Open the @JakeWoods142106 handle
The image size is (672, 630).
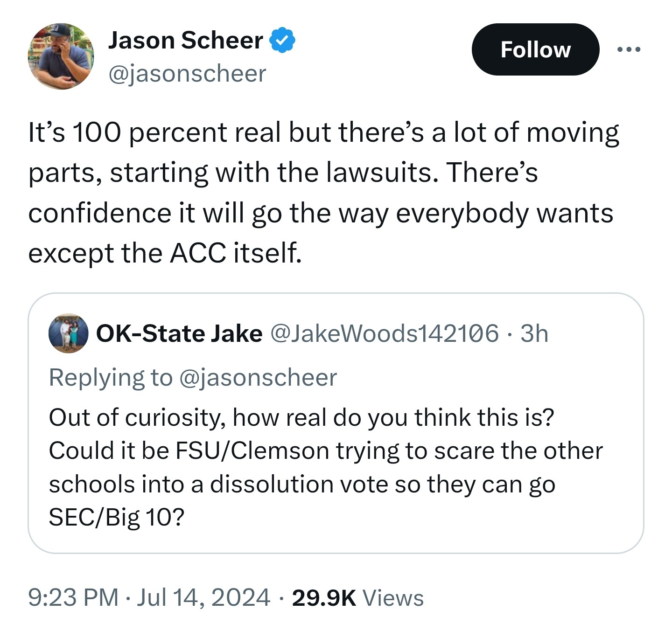coord(385,334)
